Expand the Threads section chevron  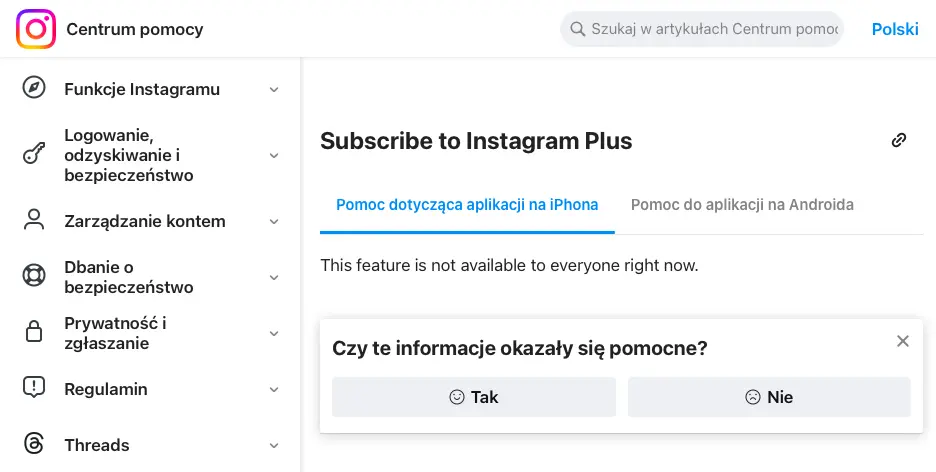[274, 445]
